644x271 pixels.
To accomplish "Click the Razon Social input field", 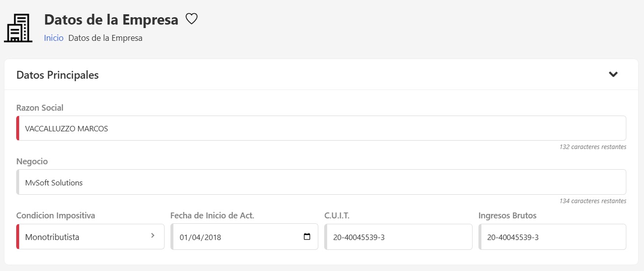I will (x=322, y=128).
